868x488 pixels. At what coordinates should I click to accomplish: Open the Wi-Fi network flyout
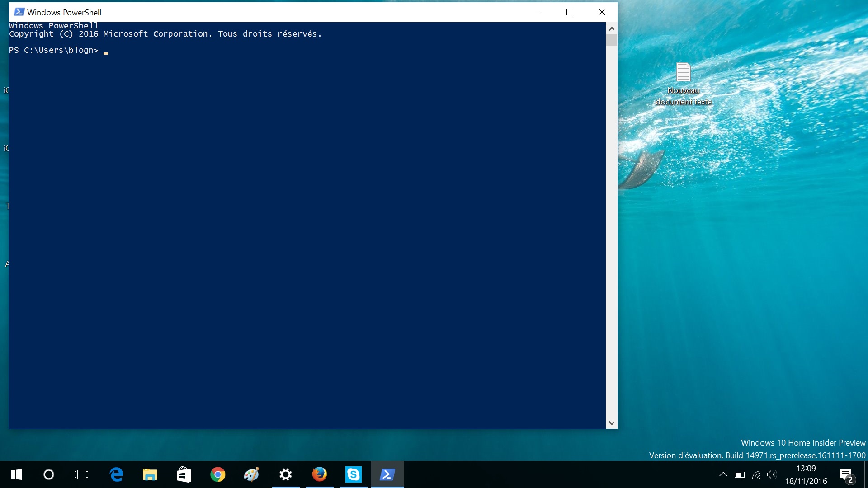coord(756,474)
